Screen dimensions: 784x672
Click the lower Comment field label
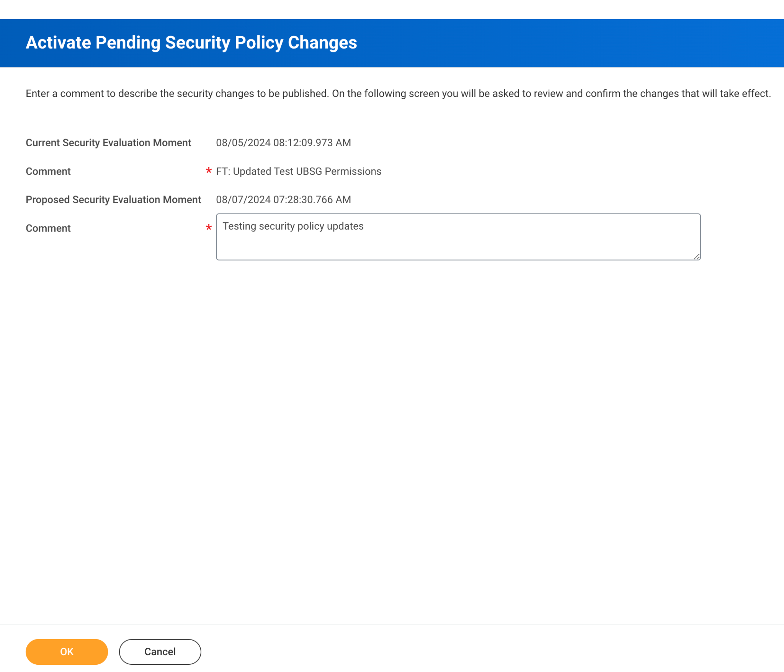(x=48, y=228)
